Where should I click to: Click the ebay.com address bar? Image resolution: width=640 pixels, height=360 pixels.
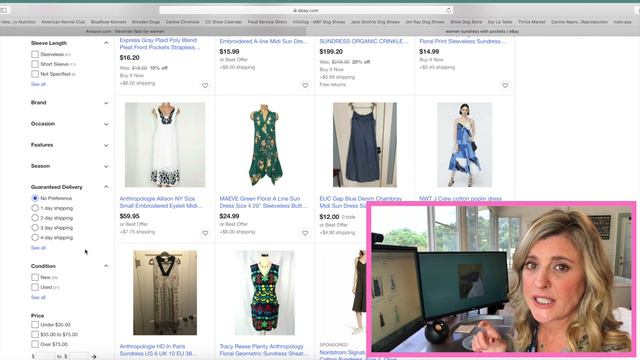306,10
